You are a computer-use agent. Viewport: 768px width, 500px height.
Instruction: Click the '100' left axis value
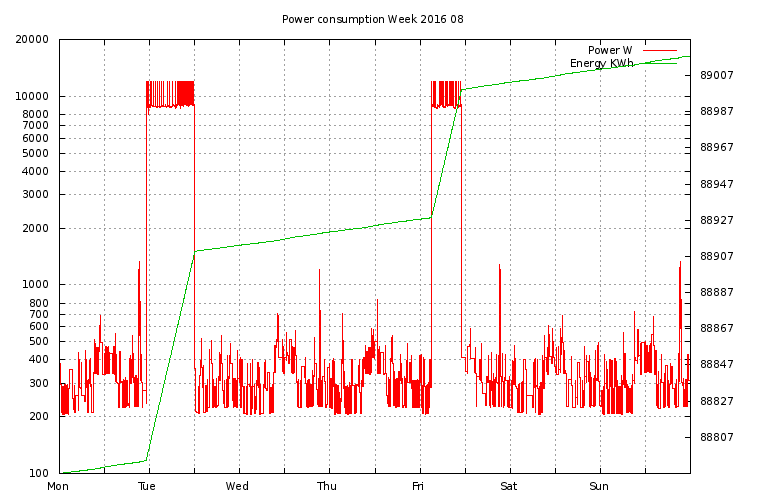(x=39, y=473)
